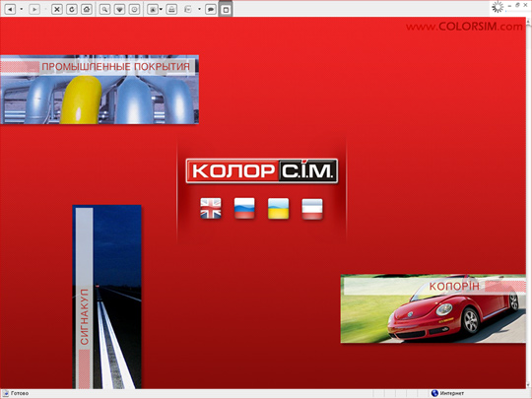
Task: Click the Edit page toolbar icon
Action: (x=188, y=9)
